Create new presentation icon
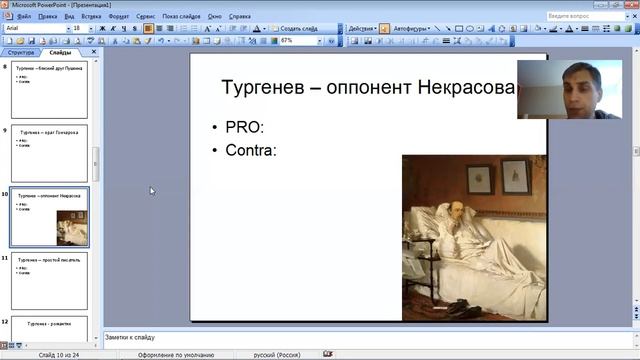This screenshot has width=640, height=360. [x=9, y=41]
